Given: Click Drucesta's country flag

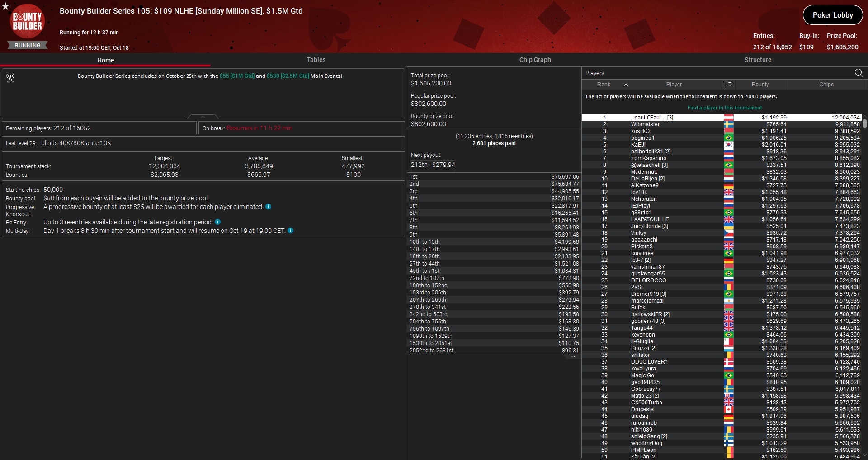Looking at the screenshot, I should click(728, 409).
